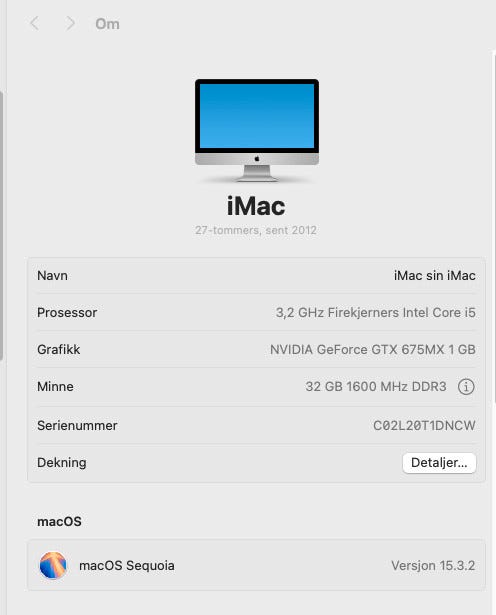Select the Navn row
The height and width of the screenshot is (615, 496).
tap(256, 276)
